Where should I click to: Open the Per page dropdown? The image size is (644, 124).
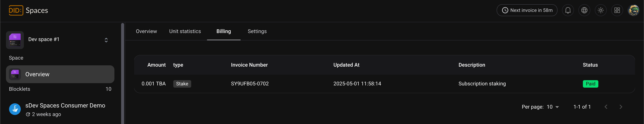(553, 107)
